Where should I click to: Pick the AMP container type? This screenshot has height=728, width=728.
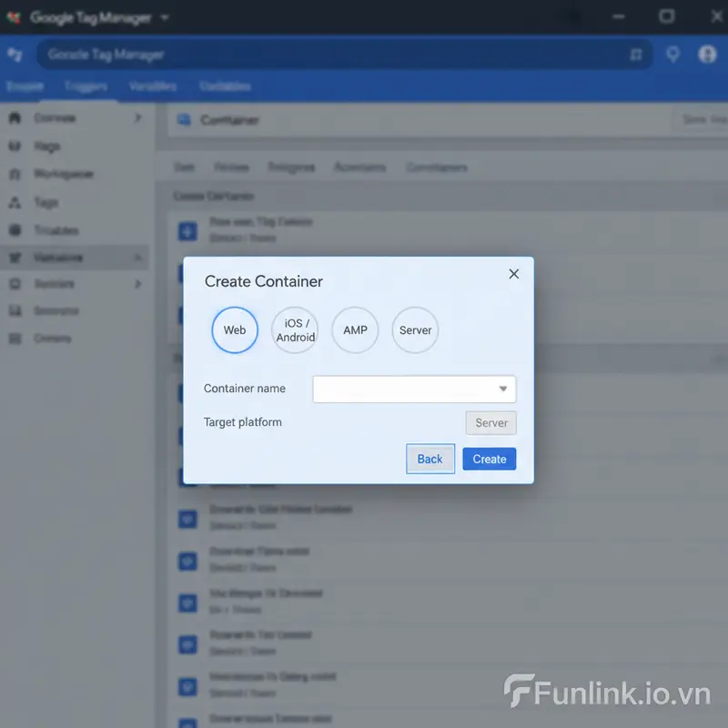355,330
